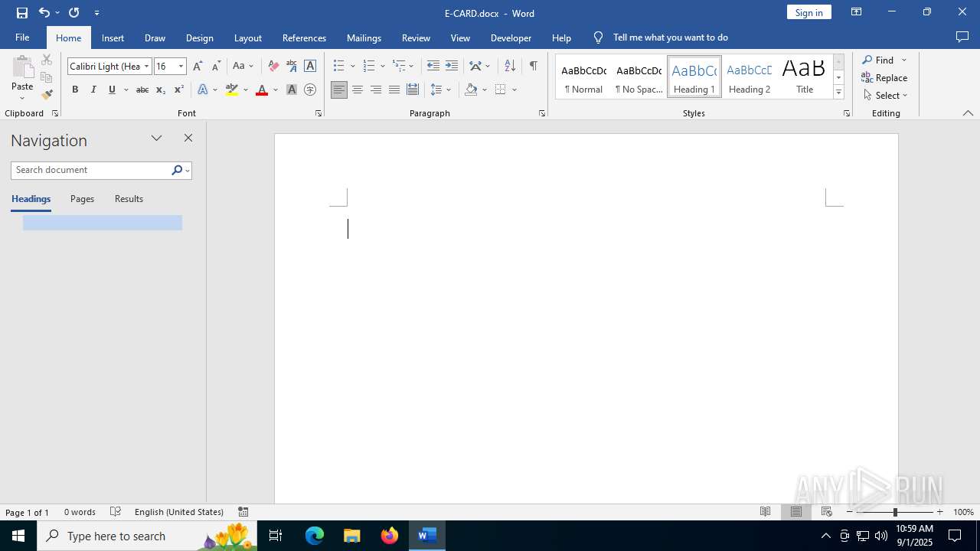Click the Superscript button
Image resolution: width=980 pixels, height=551 pixels.
(179, 90)
